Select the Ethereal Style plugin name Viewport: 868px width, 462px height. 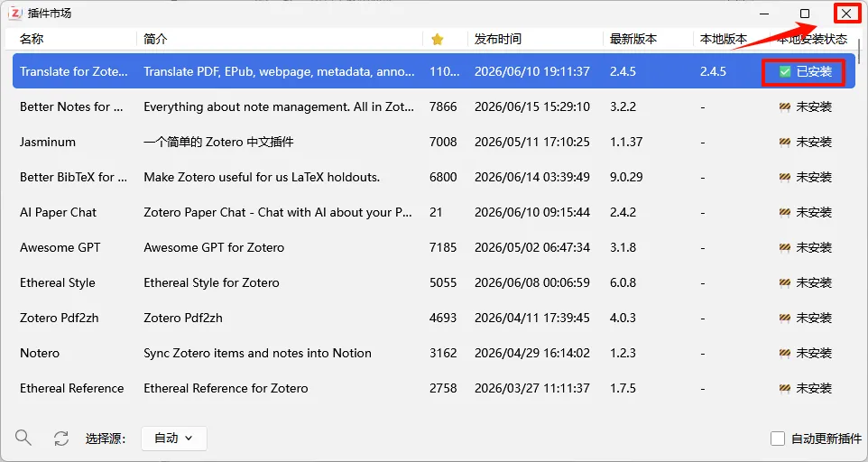(58, 282)
